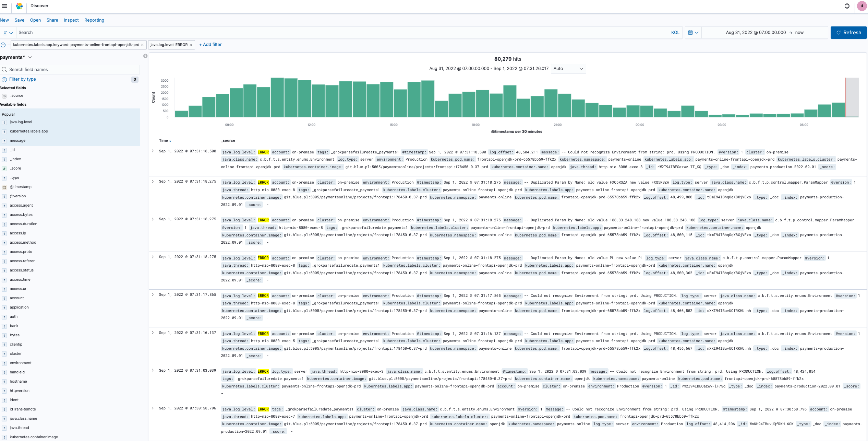
Task: Expand the payments* index pattern dropdown
Action: [x=30, y=57]
